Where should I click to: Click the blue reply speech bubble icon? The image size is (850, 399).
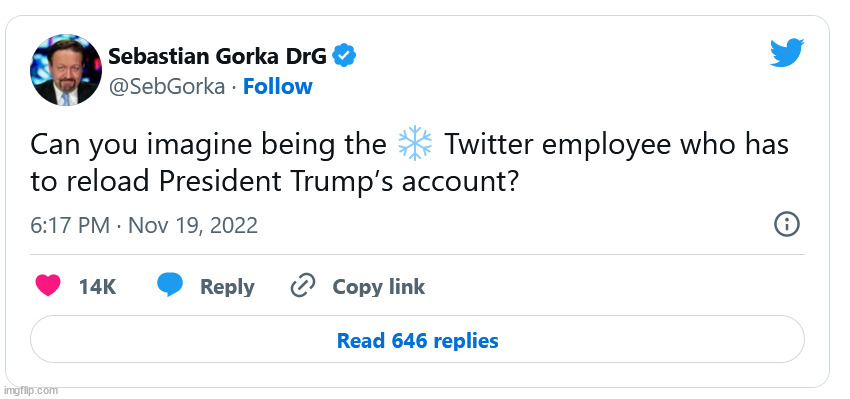(x=170, y=285)
